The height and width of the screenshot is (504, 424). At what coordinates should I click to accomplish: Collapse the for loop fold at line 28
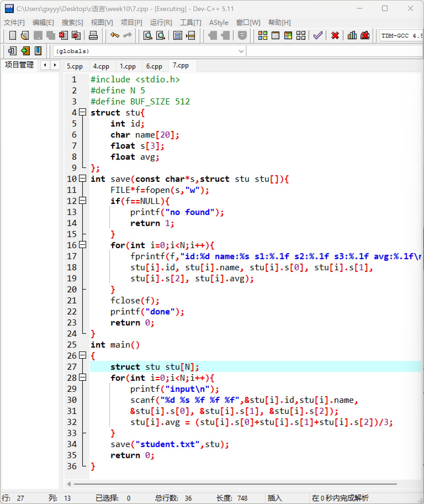(83, 377)
